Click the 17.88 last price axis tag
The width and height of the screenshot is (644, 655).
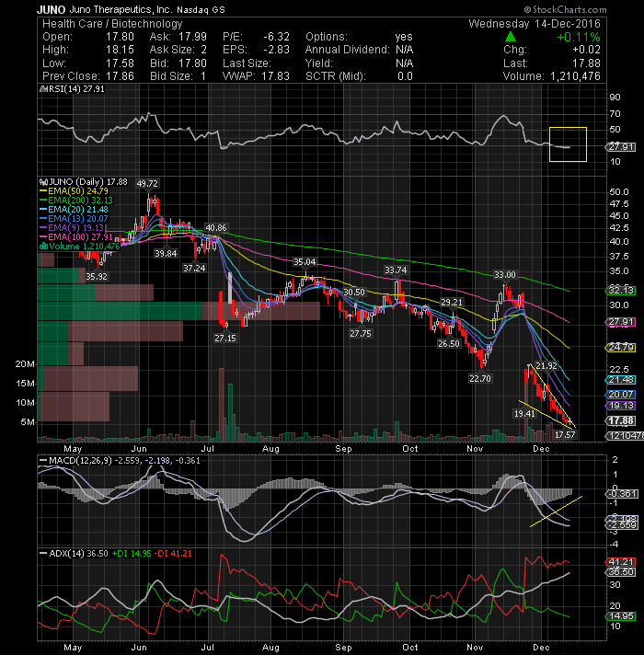click(621, 420)
